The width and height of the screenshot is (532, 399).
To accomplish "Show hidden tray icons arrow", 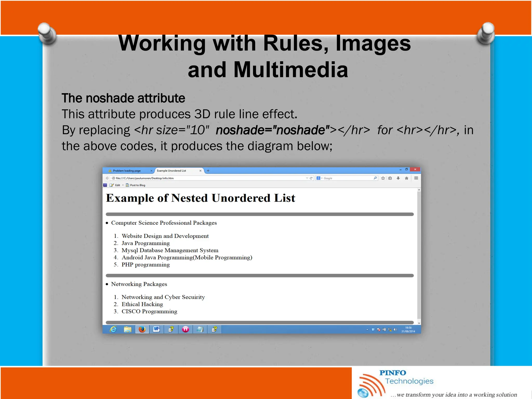I will pos(367,330).
